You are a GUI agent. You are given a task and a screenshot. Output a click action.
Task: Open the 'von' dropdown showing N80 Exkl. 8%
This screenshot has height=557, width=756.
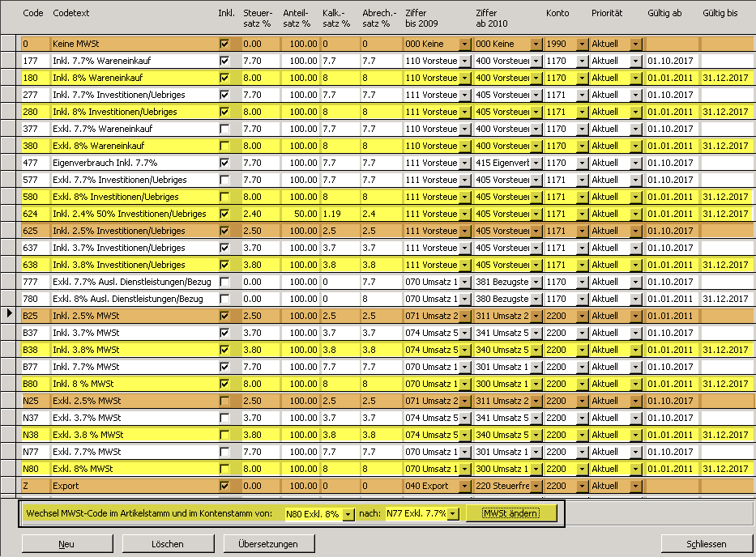click(x=348, y=514)
